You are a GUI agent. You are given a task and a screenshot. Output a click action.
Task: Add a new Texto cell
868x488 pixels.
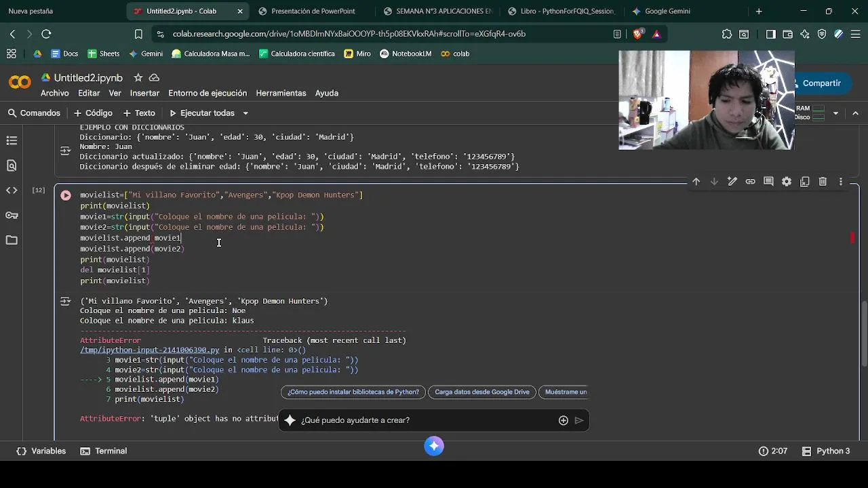pyautogui.click(x=140, y=113)
